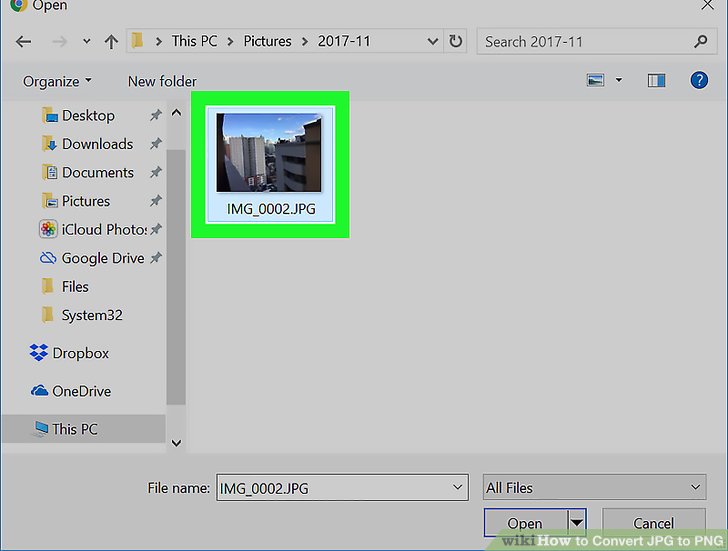This screenshot has width=728, height=551.
Task: Click the navigation pane scrollbar thumb
Action: point(176,277)
